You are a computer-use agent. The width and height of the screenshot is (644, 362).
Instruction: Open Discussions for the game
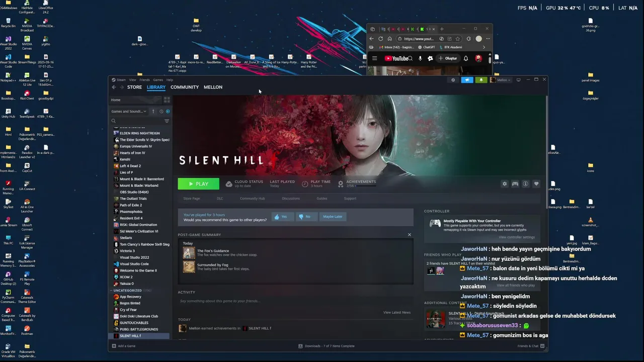[291, 199]
